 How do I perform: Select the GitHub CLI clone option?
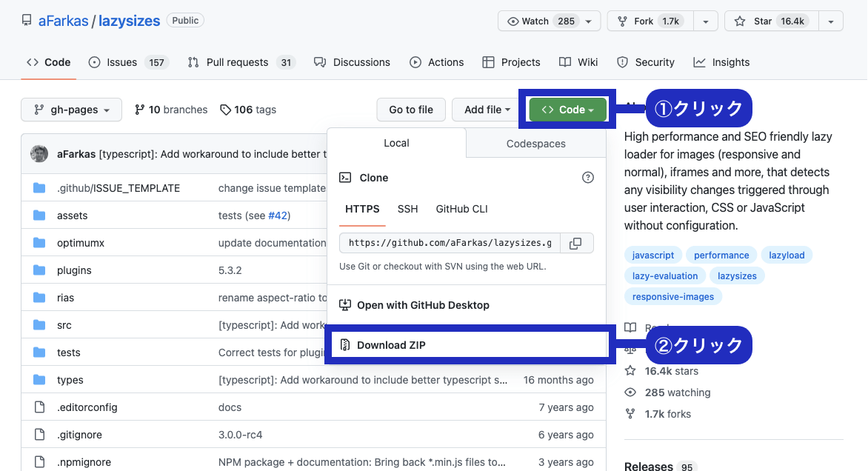point(461,210)
